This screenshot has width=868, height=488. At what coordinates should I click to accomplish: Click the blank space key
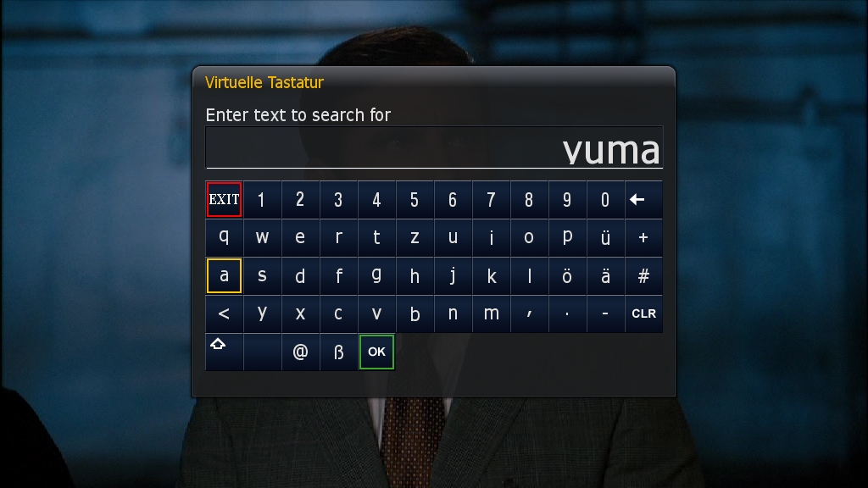click(x=263, y=352)
